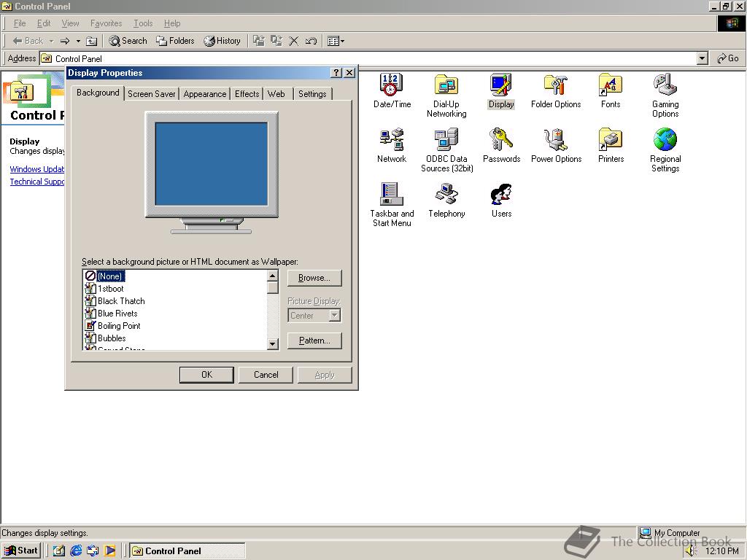Switch to the Settings tab
Image resolution: width=747 pixels, height=560 pixels.
pyautogui.click(x=312, y=94)
